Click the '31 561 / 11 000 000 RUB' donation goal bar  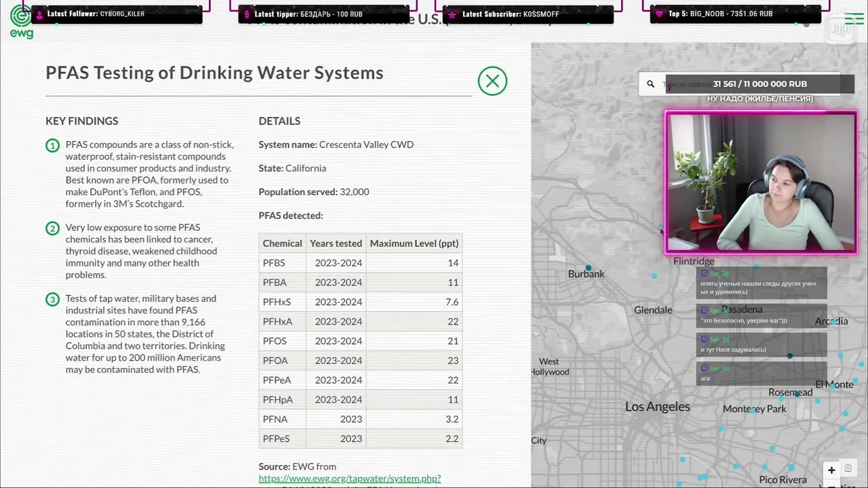click(759, 84)
